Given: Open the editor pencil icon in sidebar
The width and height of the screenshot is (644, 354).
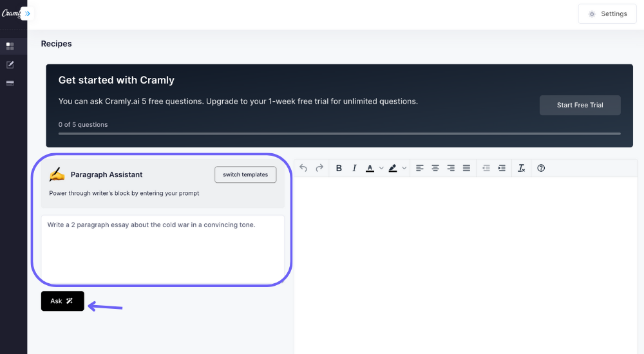Looking at the screenshot, I should (10, 64).
